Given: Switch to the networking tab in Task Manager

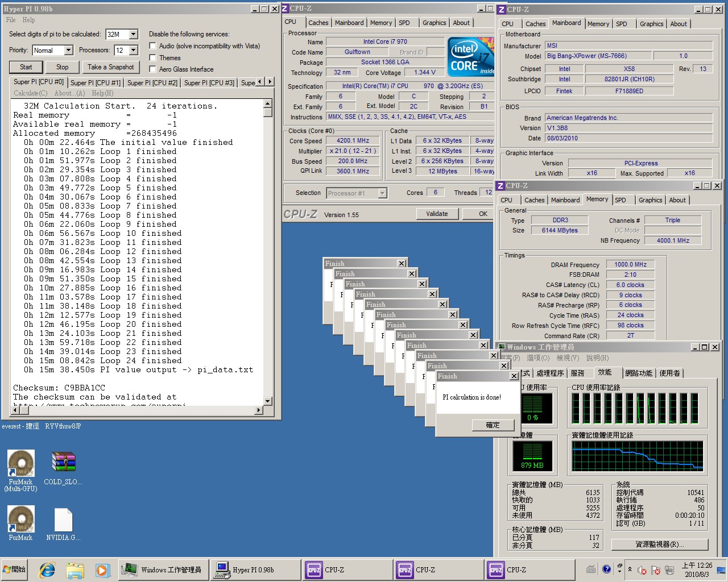Looking at the screenshot, I should tap(638, 373).
